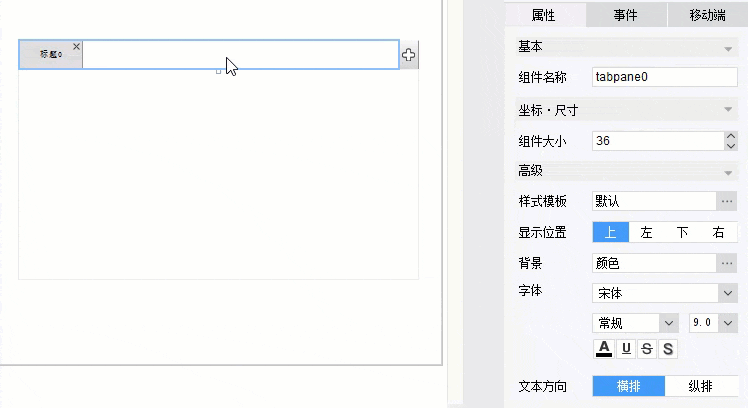Image resolution: width=748 pixels, height=408 pixels.
Task: Toggle text shadow S icon
Action: (x=668, y=349)
